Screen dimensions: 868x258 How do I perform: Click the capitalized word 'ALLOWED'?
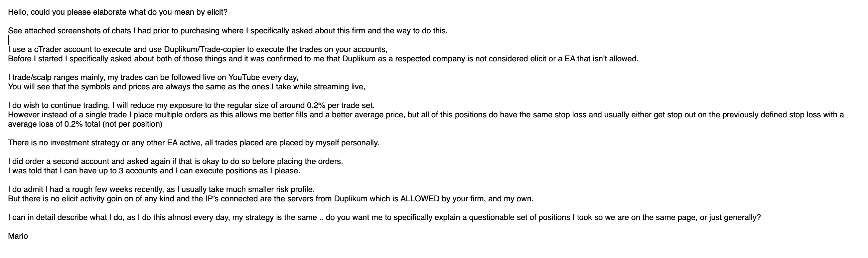(420, 199)
